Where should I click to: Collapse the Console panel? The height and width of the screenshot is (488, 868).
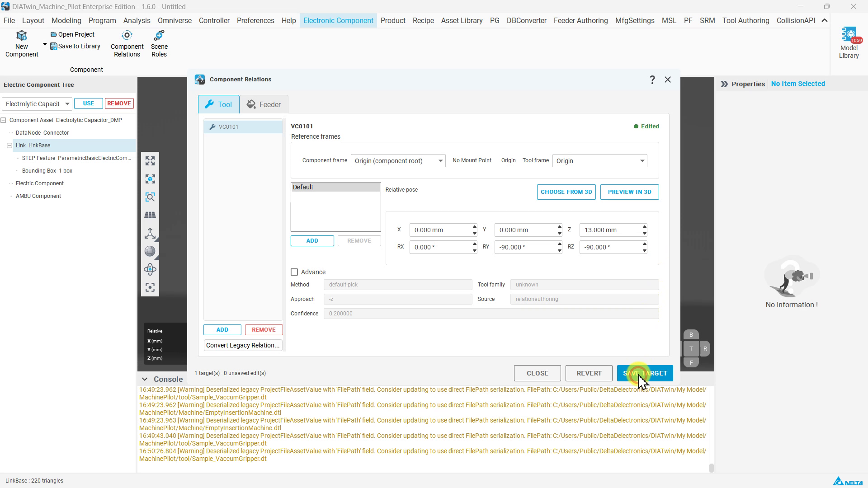[x=144, y=379]
